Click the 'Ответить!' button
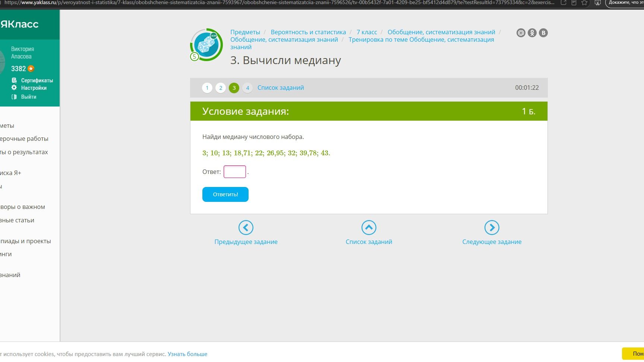The image size is (644, 362). 225,194
